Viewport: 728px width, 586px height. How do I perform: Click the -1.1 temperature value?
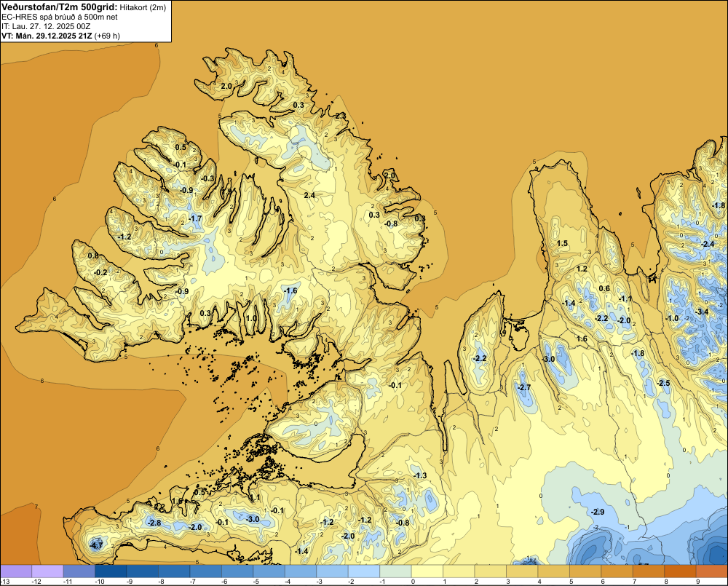[x=625, y=298]
